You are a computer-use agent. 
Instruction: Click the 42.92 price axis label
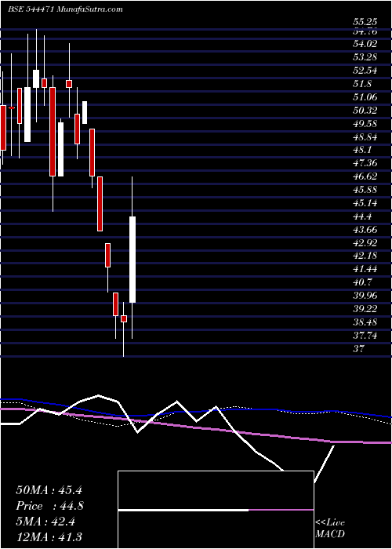click(x=365, y=243)
